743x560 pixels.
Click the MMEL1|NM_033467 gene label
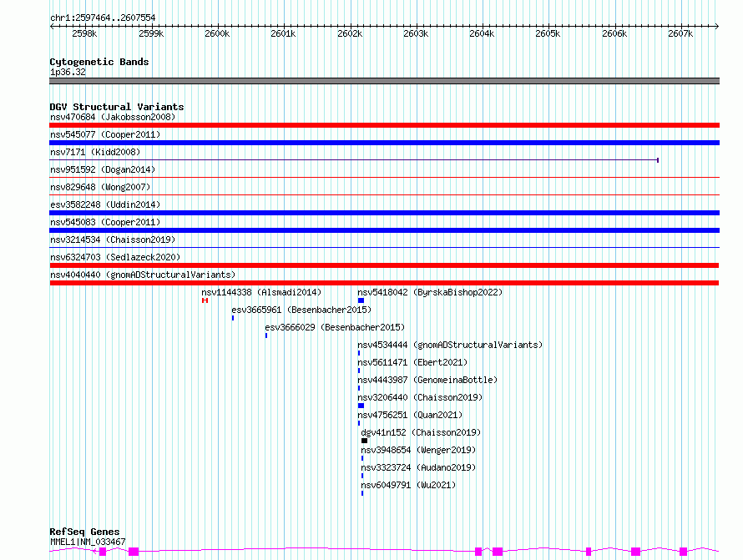[x=88, y=542]
